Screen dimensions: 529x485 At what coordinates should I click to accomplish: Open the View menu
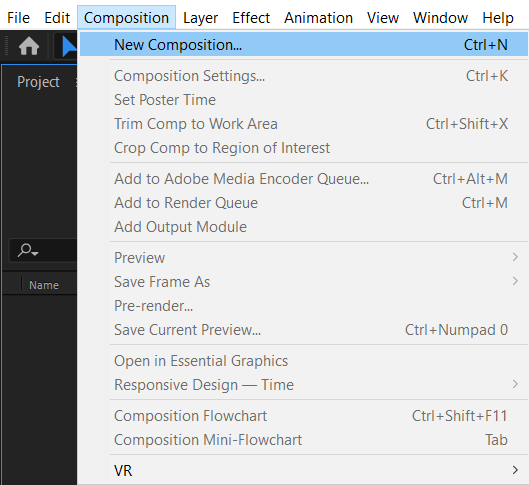[383, 18]
